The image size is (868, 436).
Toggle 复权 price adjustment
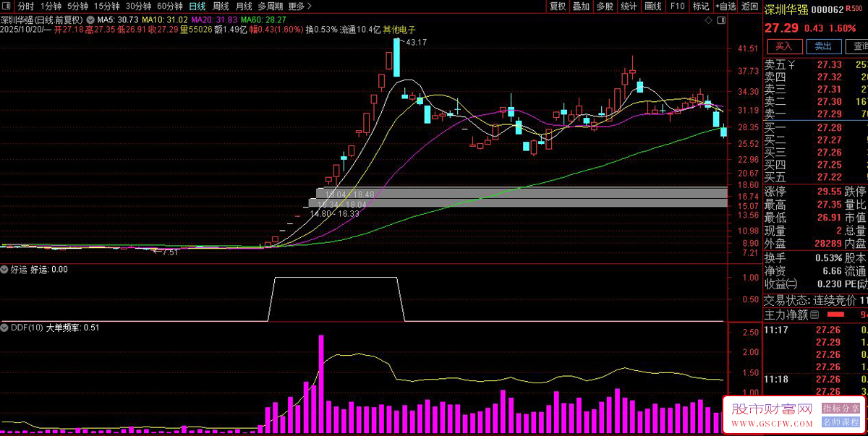click(x=558, y=7)
